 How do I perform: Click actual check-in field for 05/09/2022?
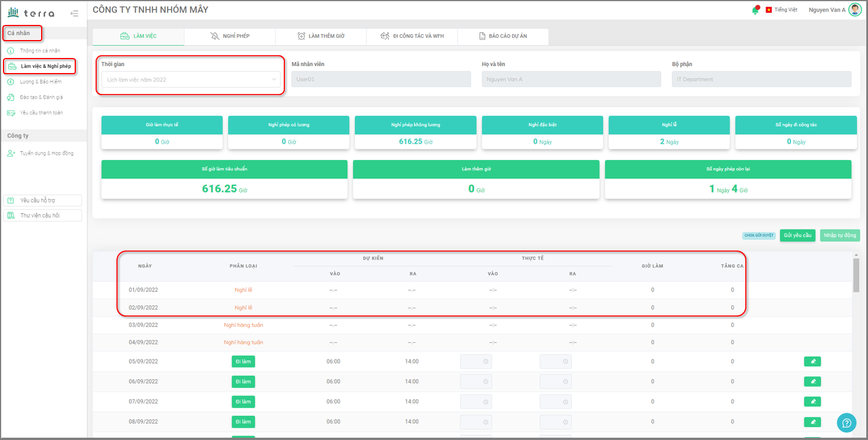[x=476, y=362]
